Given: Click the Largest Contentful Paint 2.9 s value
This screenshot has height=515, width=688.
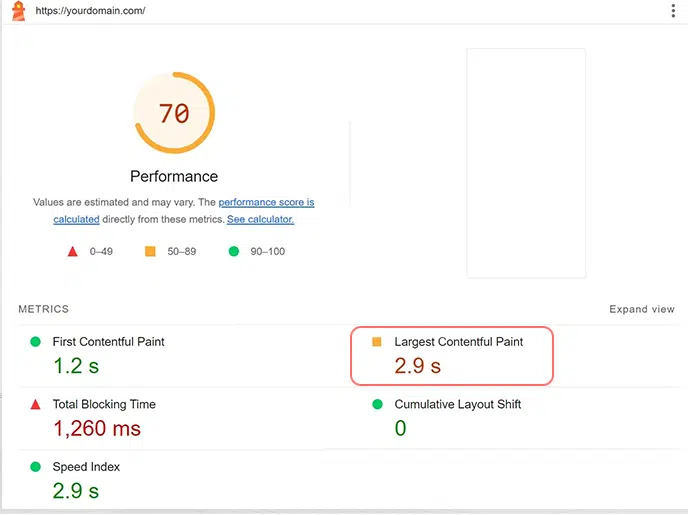Looking at the screenshot, I should tap(417, 366).
